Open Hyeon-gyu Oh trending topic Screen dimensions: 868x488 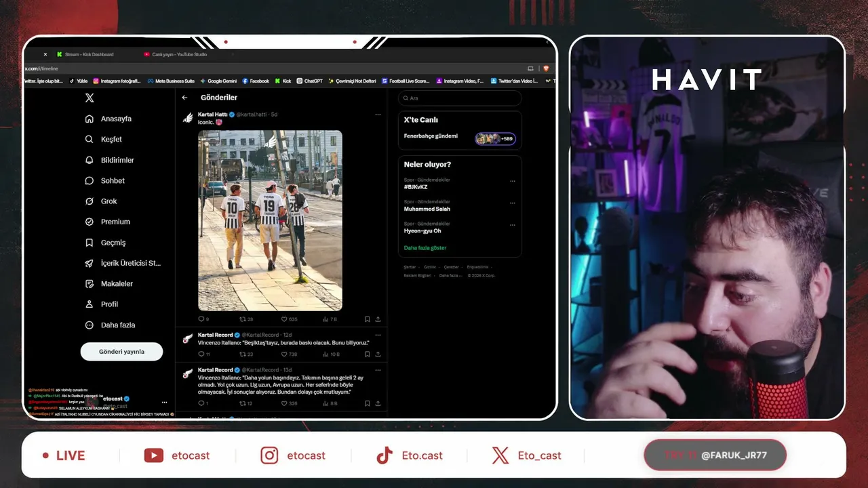[x=422, y=231]
